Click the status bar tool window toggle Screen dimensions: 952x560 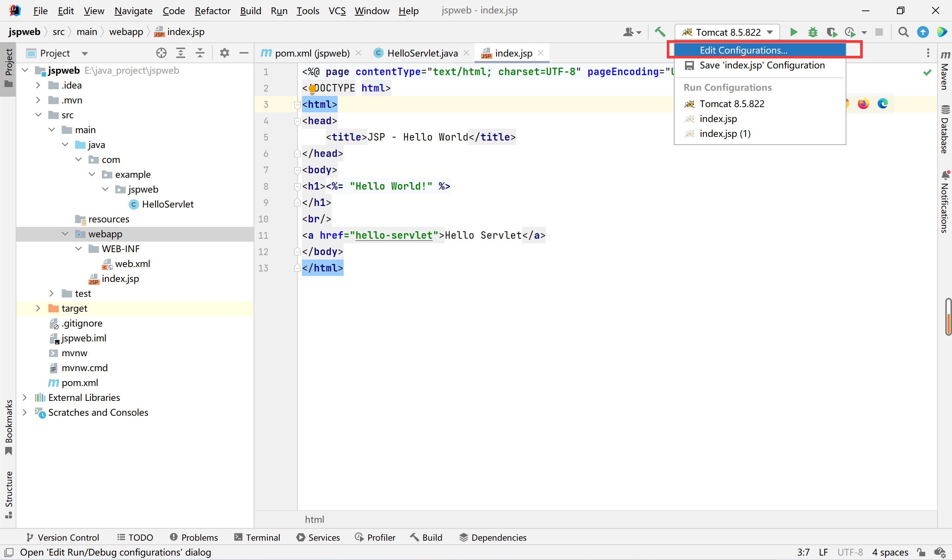(x=9, y=552)
